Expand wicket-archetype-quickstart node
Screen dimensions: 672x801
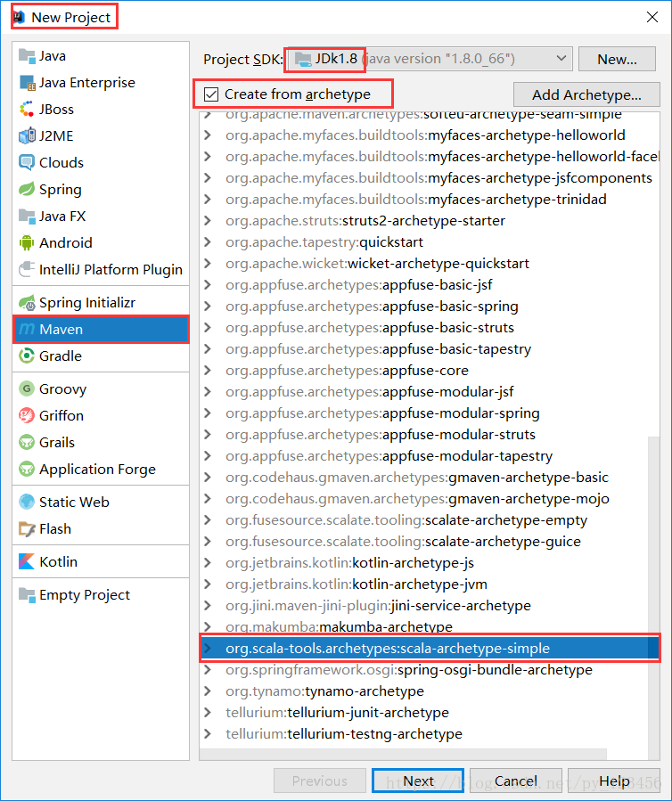[208, 263]
